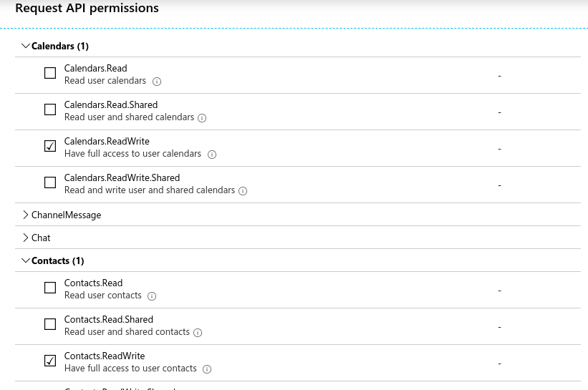Click info icon beside Read user and shared contacts
The height and width of the screenshot is (390, 588).
tap(198, 333)
